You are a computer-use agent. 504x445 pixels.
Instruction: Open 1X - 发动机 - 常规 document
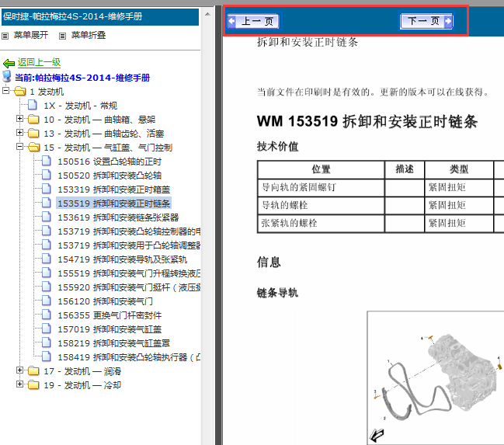tap(80, 106)
